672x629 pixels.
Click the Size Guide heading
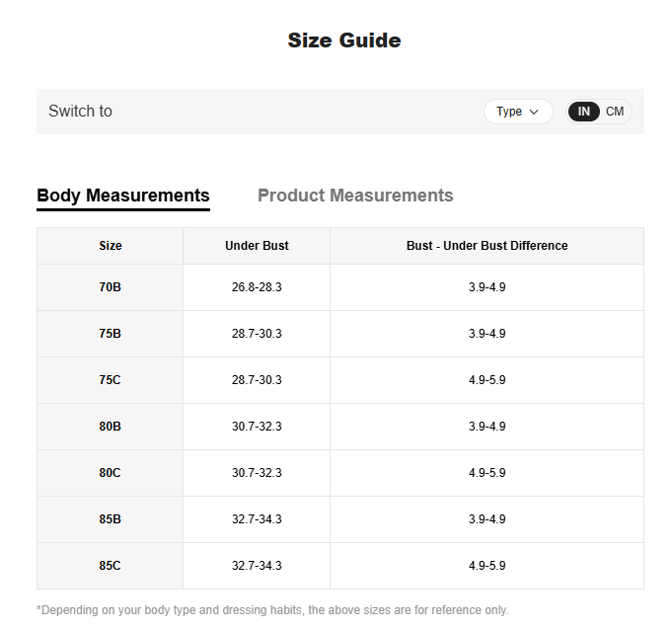[x=344, y=40]
